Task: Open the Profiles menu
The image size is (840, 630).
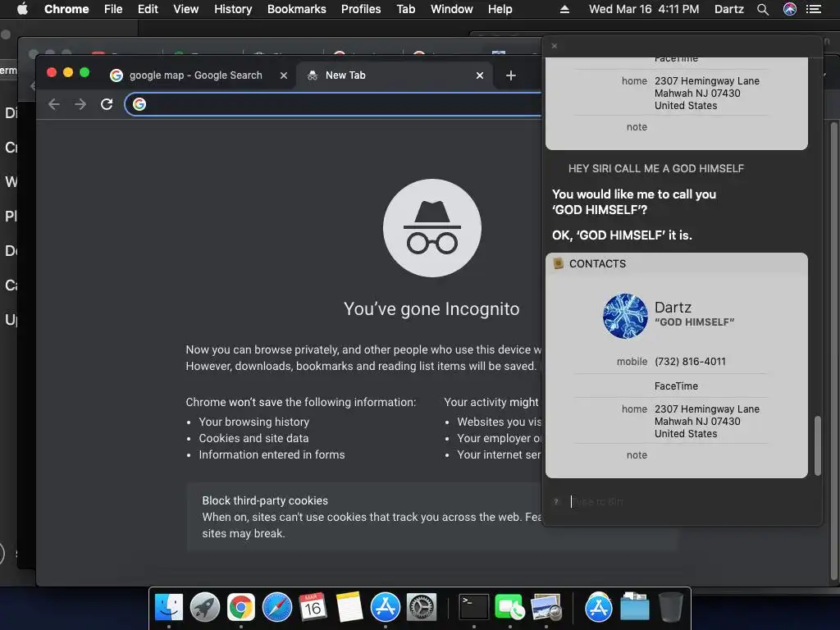Action: 361,9
